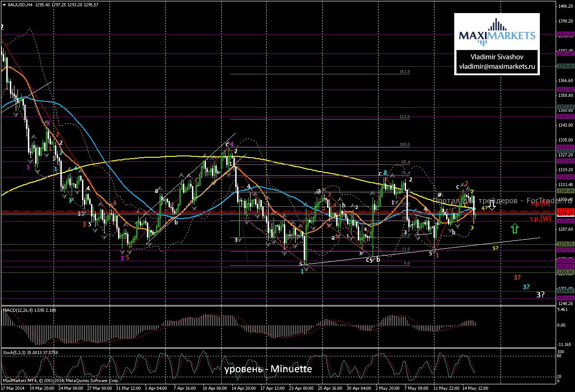Click the vladimir@maximarkets.ru email address
This screenshot has height=392, width=575.
(497, 66)
